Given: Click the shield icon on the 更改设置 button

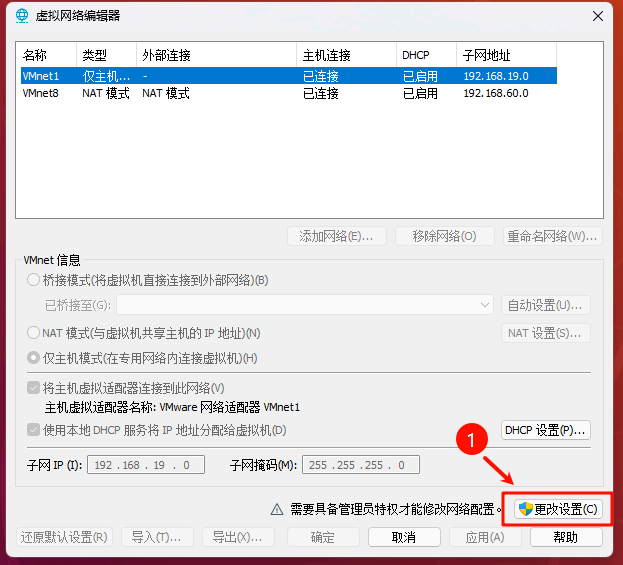Looking at the screenshot, I should pos(525,509).
